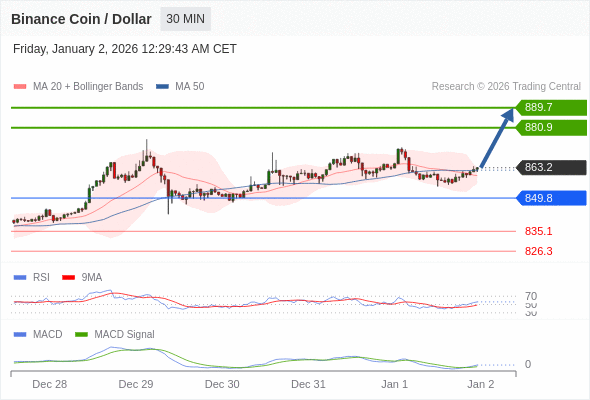
Task: Click the MACD legend label
Action: (48, 334)
